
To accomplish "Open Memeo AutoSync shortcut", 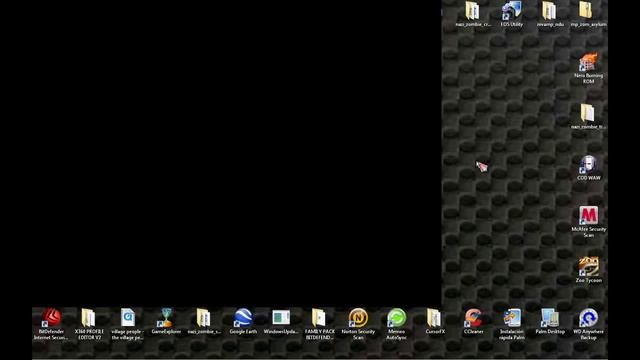I will (x=396, y=324).
